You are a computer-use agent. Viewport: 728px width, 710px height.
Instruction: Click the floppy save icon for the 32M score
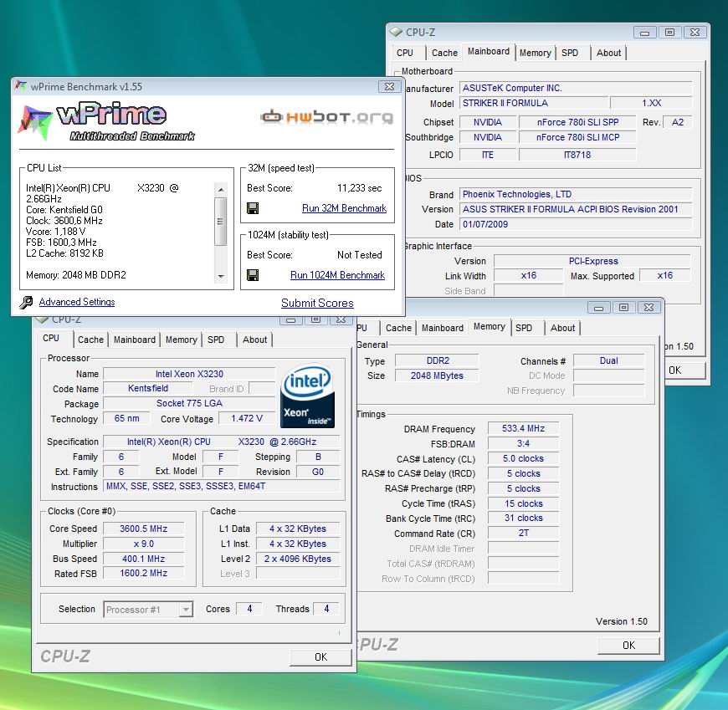[x=253, y=208]
